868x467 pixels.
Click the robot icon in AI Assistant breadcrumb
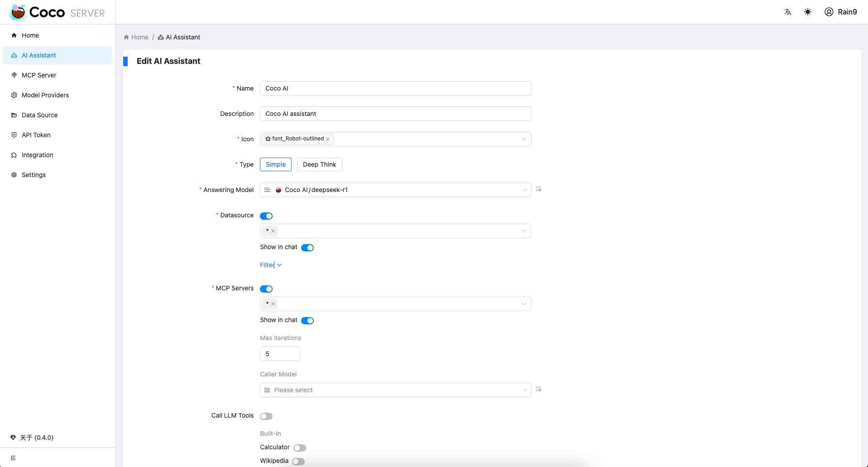[x=161, y=37]
